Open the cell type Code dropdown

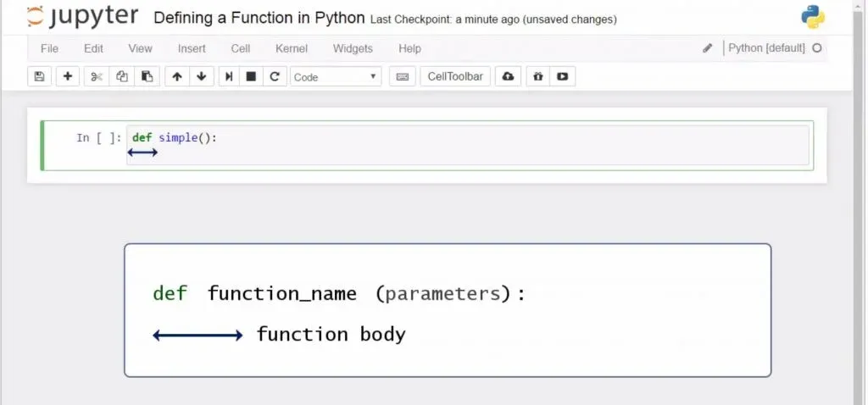(x=336, y=77)
